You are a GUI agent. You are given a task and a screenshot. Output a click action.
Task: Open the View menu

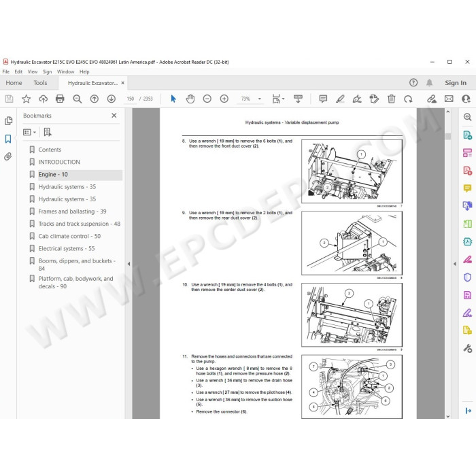point(33,71)
